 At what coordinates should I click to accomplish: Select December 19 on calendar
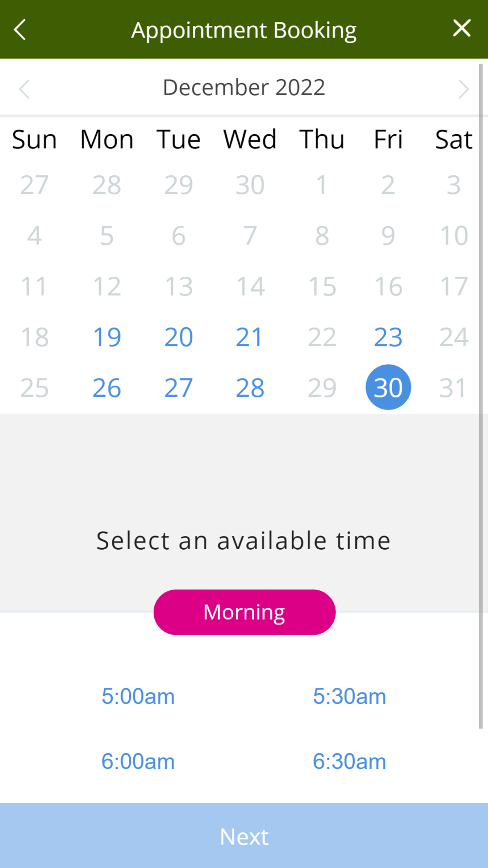pyautogui.click(x=107, y=337)
